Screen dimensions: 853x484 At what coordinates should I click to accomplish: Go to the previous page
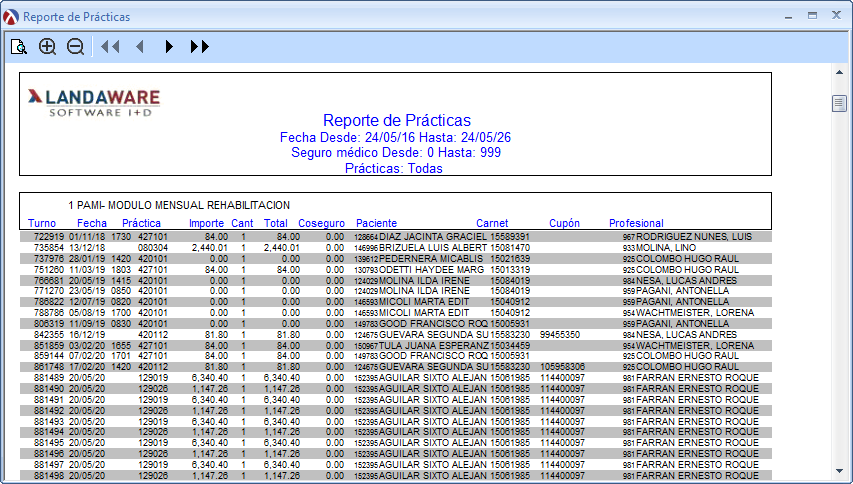pos(140,47)
